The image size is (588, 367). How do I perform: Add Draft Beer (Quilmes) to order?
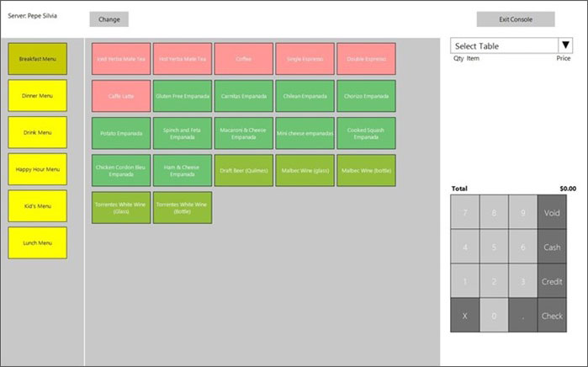(243, 170)
